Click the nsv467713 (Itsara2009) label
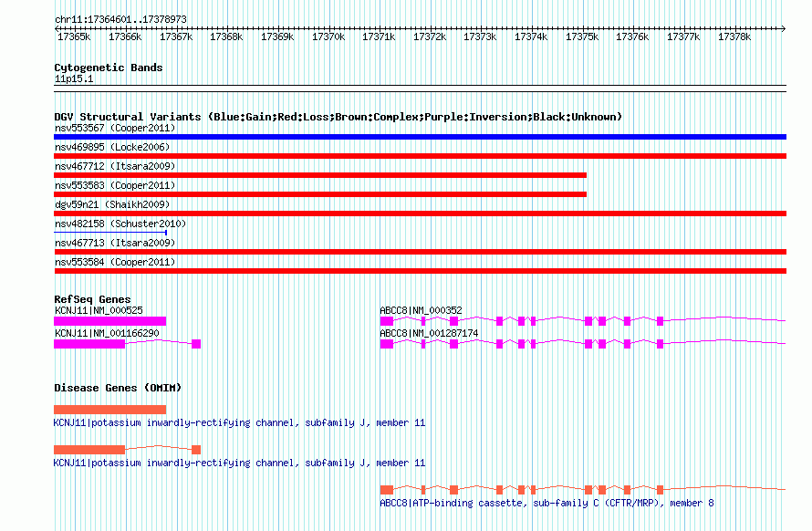The height and width of the screenshot is (531, 812). coord(115,243)
